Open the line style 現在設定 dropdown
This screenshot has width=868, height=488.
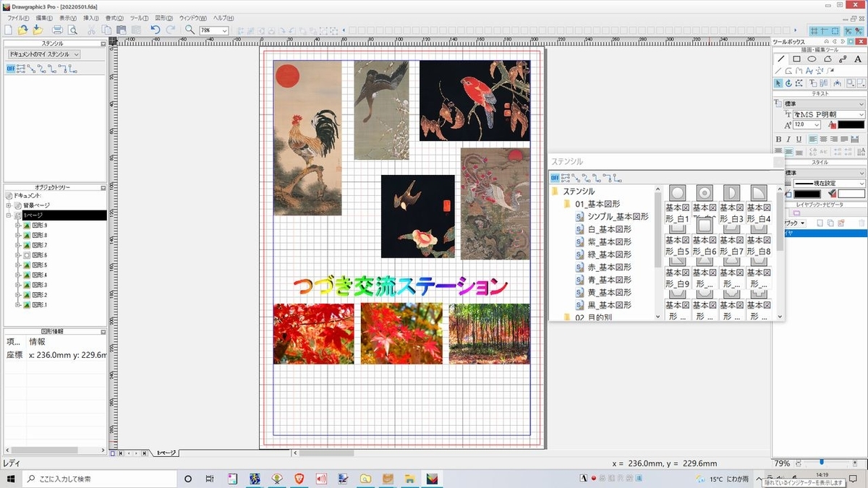coord(861,184)
